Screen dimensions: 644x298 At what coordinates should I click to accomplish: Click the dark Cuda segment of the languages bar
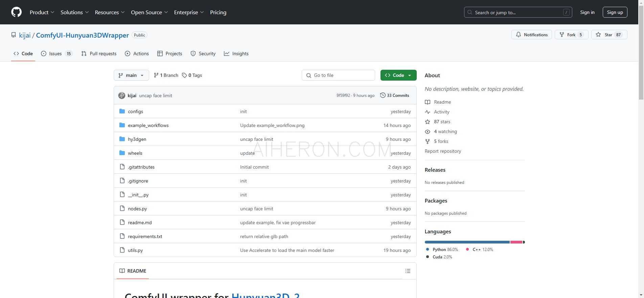524,242
